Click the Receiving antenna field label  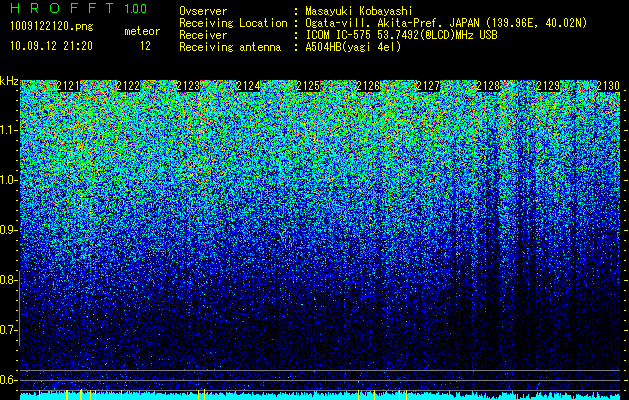230,47
